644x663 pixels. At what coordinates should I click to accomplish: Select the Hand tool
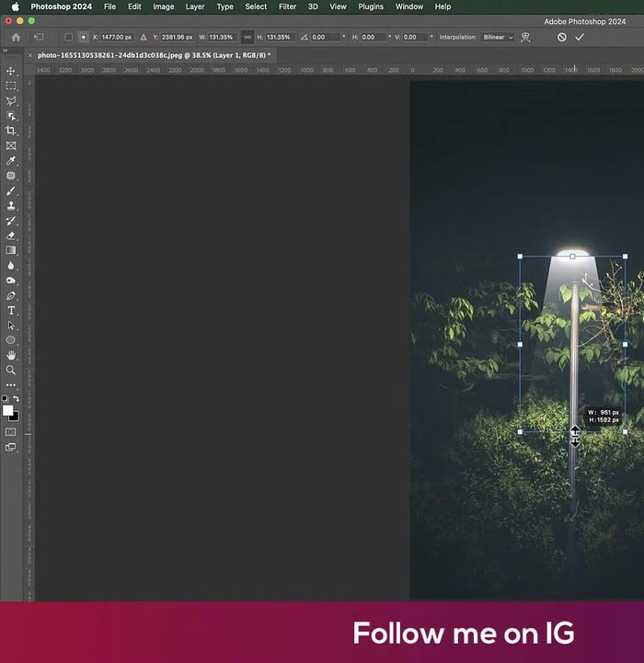(11, 355)
